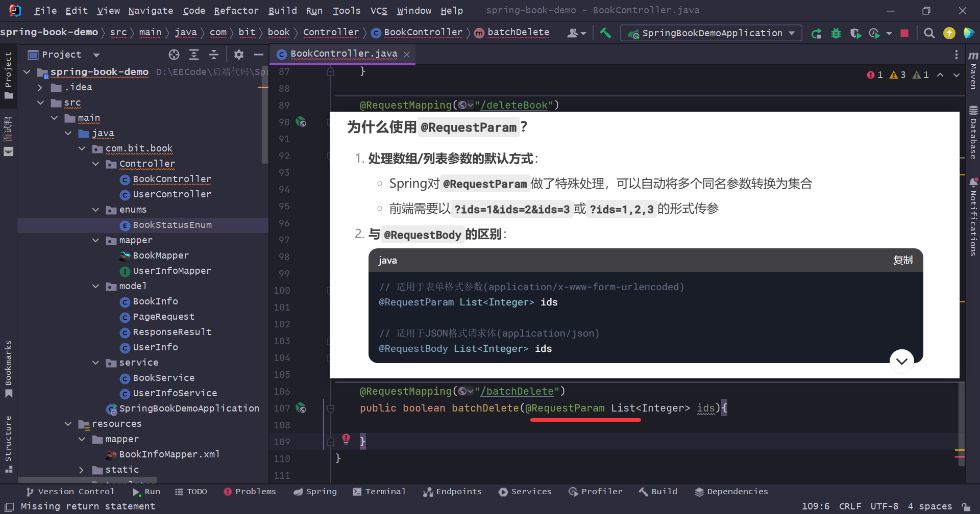This screenshot has height=514, width=980.
Task: Collapse the Controller package
Action: click(95, 164)
